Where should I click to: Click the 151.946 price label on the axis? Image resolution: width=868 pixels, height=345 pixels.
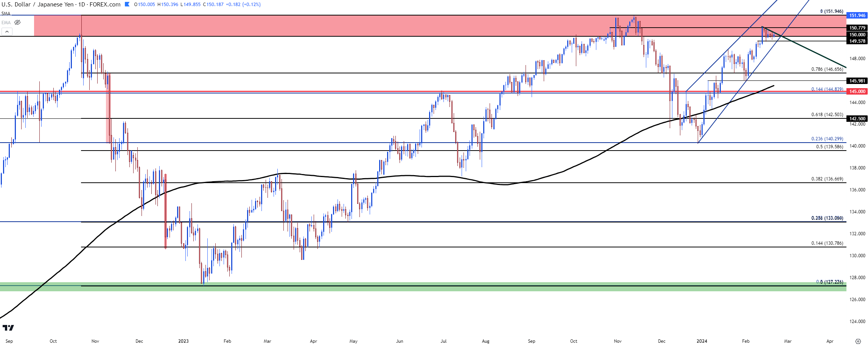857,16
